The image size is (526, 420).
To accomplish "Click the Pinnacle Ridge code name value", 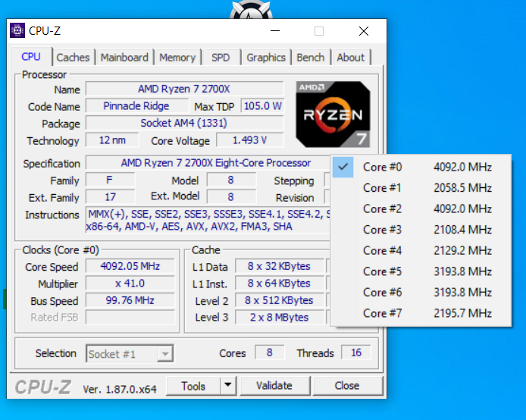I will 136,106.
